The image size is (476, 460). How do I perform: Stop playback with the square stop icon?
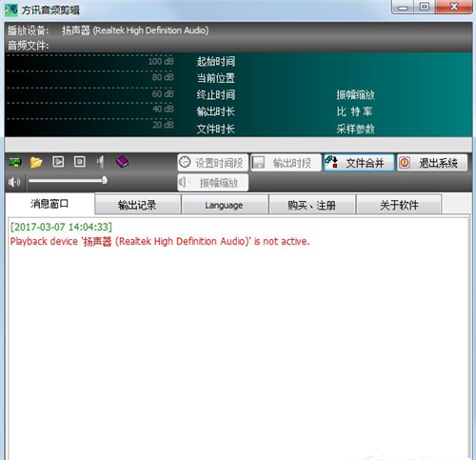80,162
